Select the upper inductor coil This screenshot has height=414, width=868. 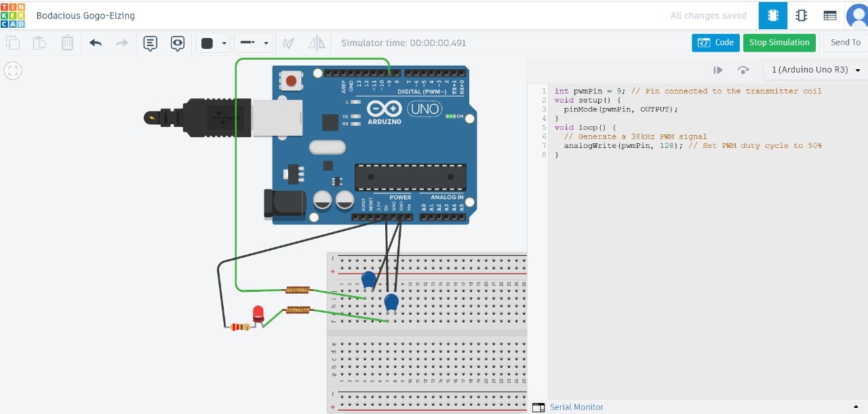click(297, 290)
